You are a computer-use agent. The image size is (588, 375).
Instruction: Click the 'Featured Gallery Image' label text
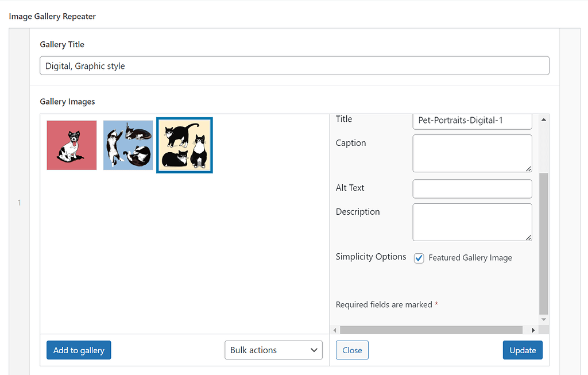(470, 258)
